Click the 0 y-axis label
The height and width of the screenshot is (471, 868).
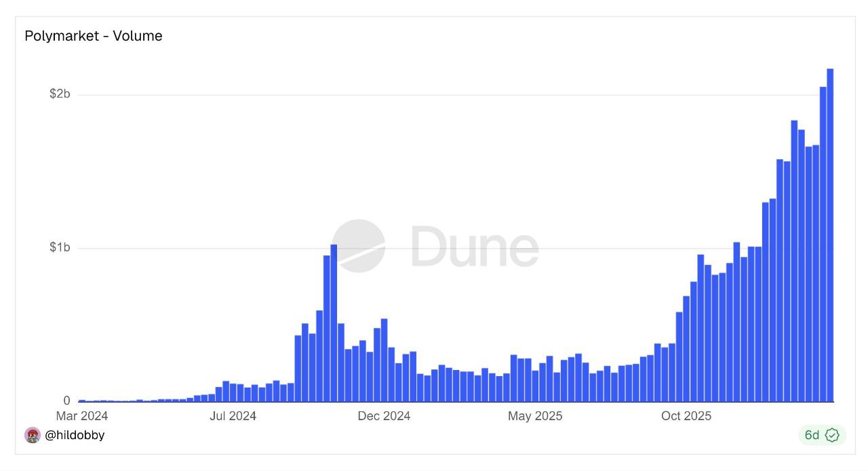pyautogui.click(x=66, y=401)
